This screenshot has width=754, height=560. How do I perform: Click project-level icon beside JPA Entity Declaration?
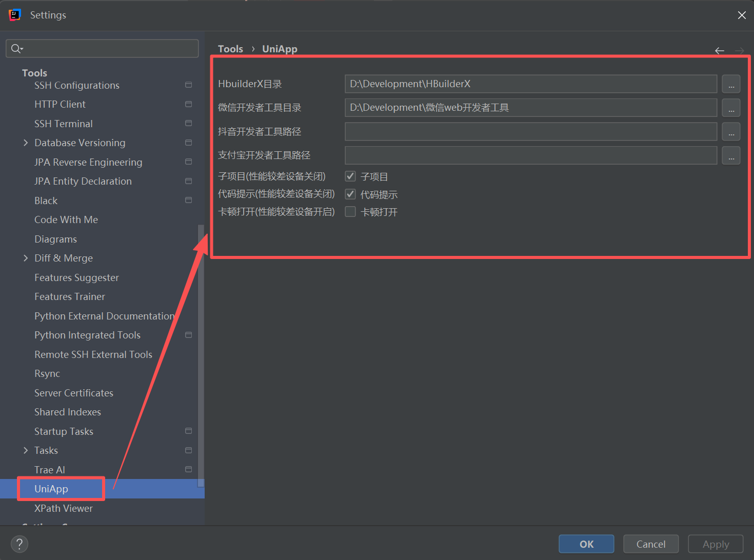coord(189,181)
